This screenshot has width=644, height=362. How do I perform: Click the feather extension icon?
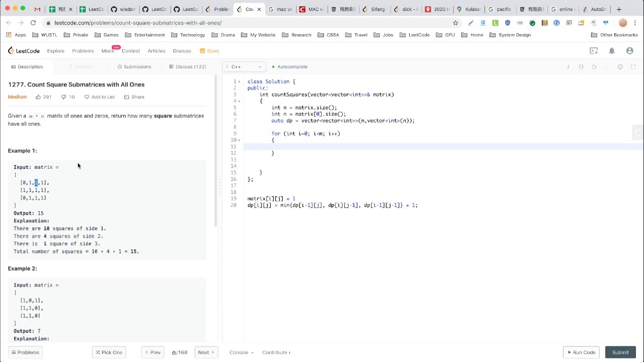470,23
